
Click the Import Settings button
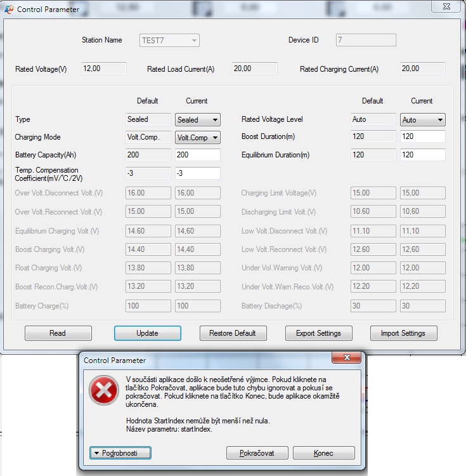403,333
